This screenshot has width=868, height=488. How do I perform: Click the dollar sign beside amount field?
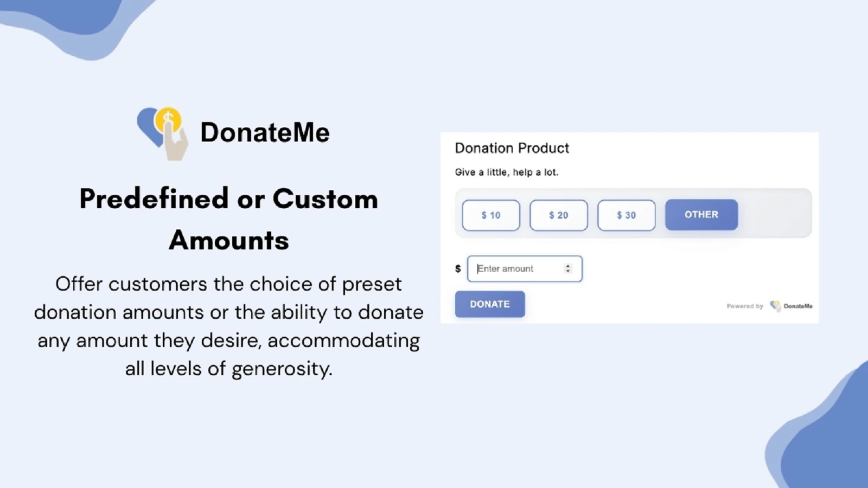(458, 269)
